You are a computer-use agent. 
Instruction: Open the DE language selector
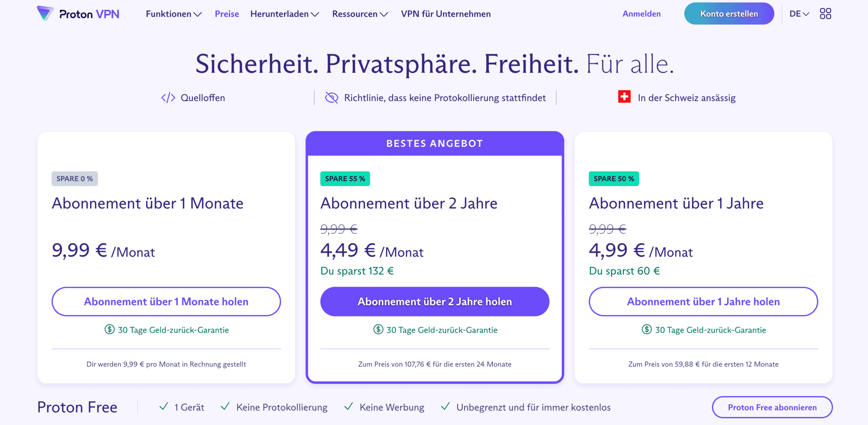click(x=799, y=14)
